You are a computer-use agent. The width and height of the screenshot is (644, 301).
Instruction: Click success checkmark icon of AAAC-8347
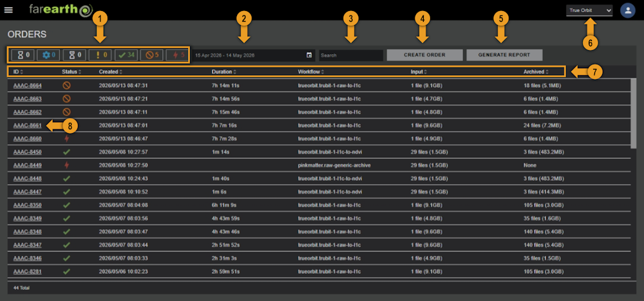[x=66, y=245]
